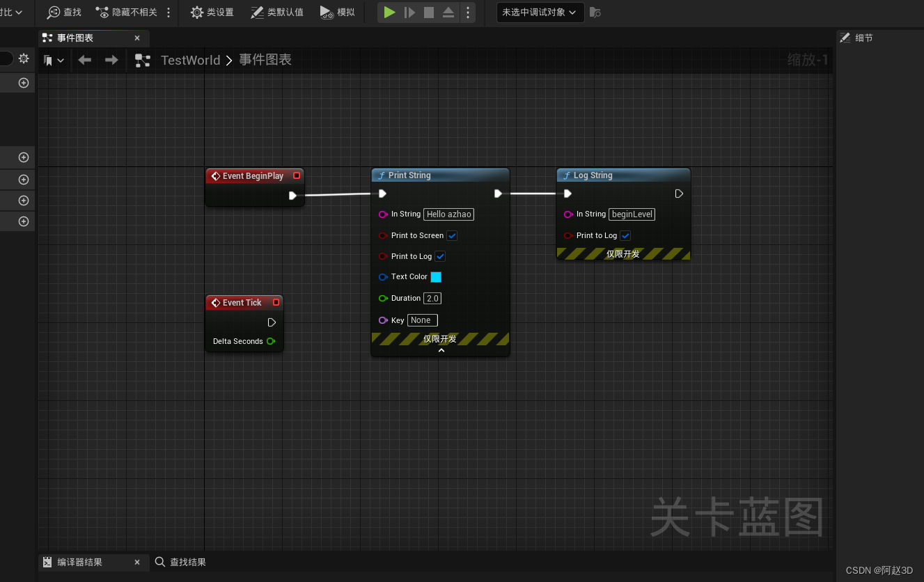The image size is (924, 582).
Task: Click Event BeginPlay red delegate pin
Action: coord(297,176)
